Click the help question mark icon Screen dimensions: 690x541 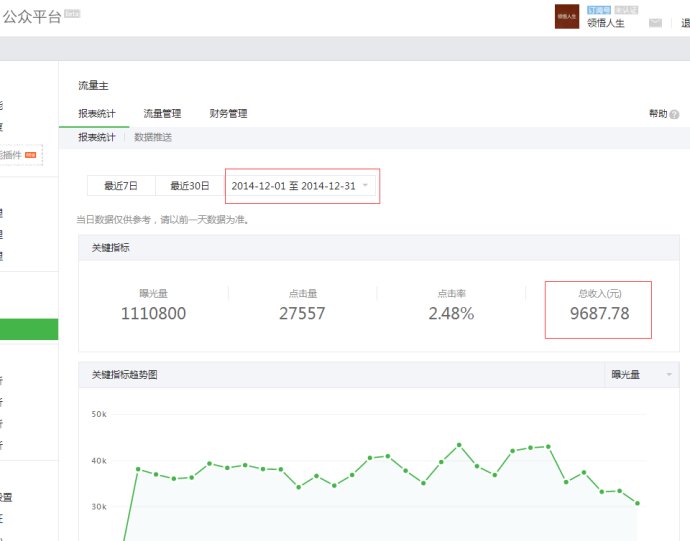tap(674, 114)
